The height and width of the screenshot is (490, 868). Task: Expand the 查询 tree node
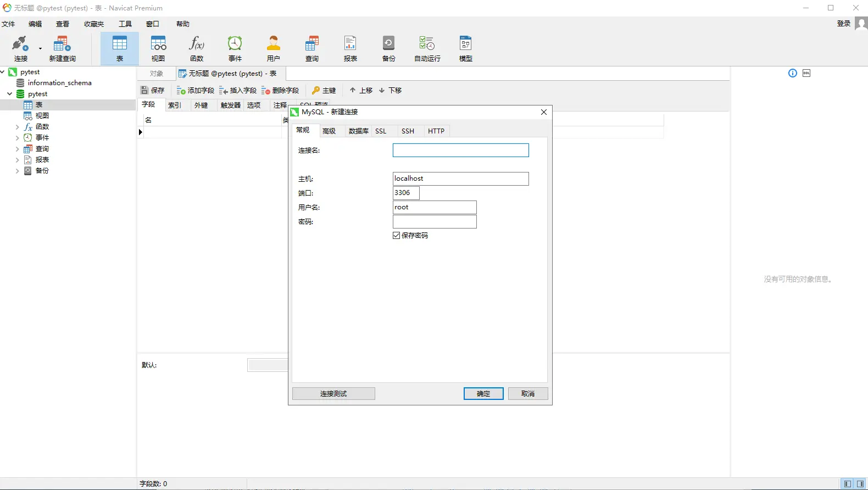[17, 149]
